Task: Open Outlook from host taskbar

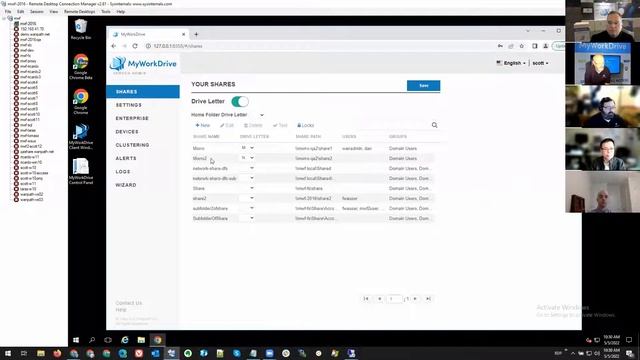Action: point(155,353)
